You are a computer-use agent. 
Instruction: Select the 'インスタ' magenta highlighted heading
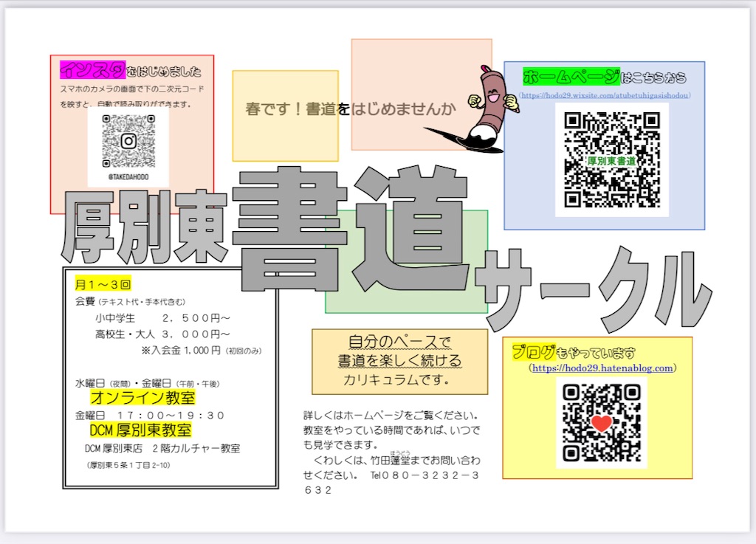92,70
